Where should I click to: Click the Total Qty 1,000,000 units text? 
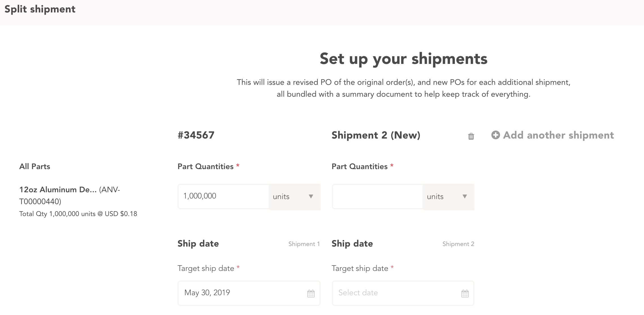(x=78, y=214)
